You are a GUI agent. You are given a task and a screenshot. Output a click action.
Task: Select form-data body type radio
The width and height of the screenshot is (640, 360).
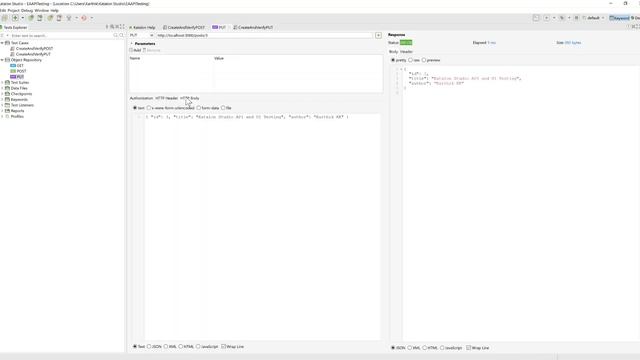[199, 108]
